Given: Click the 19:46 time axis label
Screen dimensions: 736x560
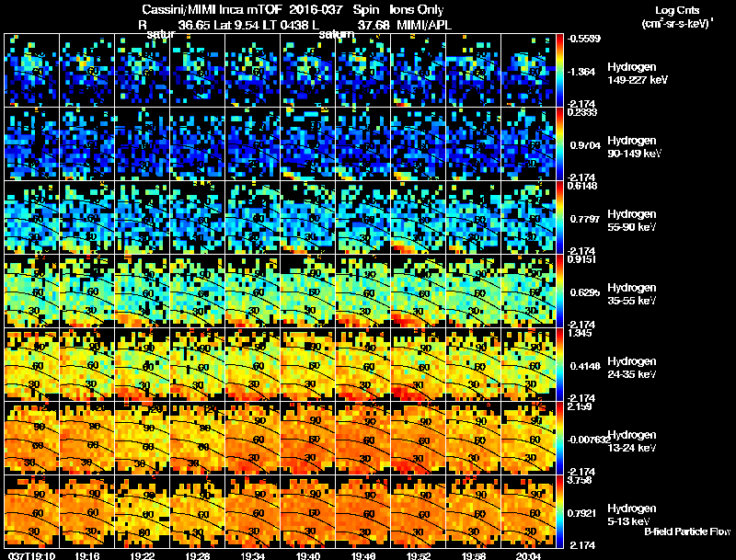Looking at the screenshot, I should [x=362, y=555].
